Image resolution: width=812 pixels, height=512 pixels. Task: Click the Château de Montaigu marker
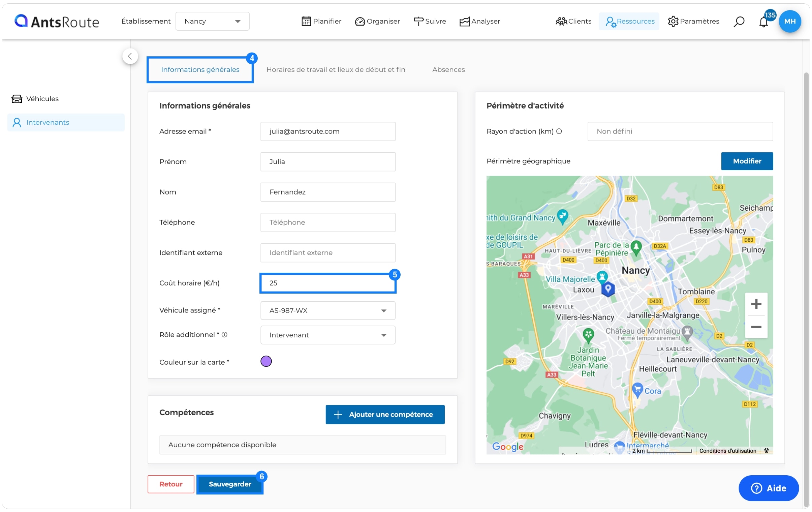coord(688,333)
